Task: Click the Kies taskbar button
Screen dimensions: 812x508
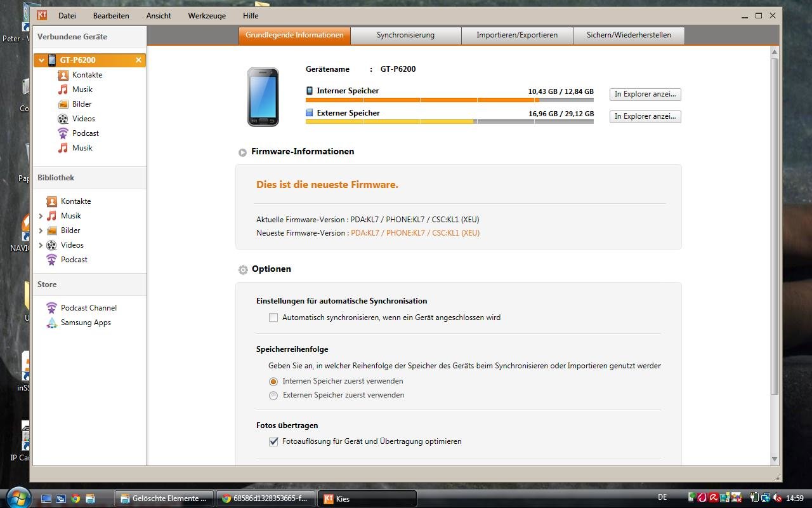Action: pyautogui.click(x=367, y=498)
